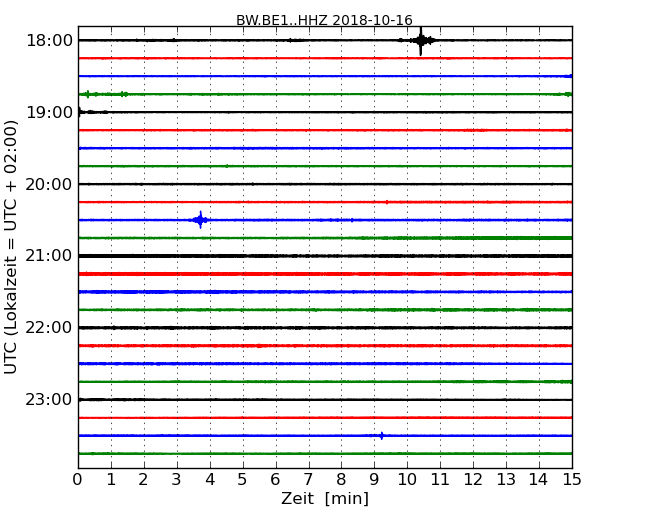Viewport: 650px width, 520px height.
Task: Click the small blue spike near minute 9
Action: (381, 435)
